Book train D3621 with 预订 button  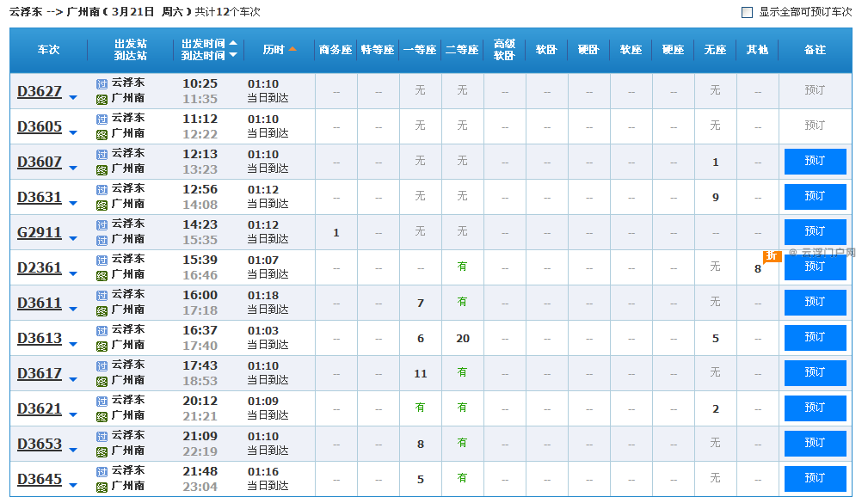pyautogui.click(x=815, y=408)
